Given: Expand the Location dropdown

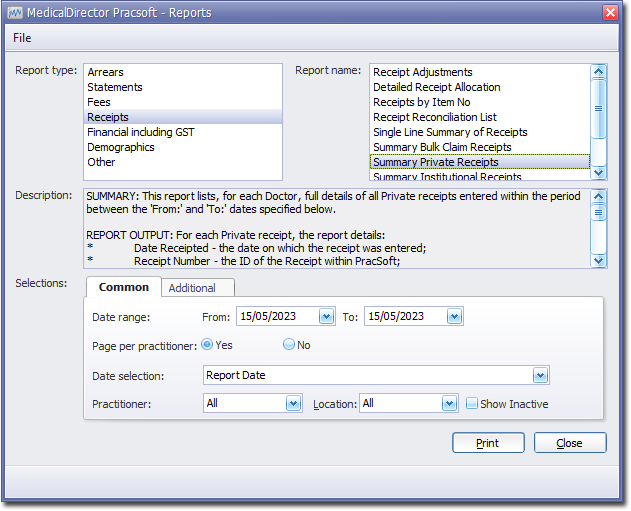Looking at the screenshot, I should (449, 403).
